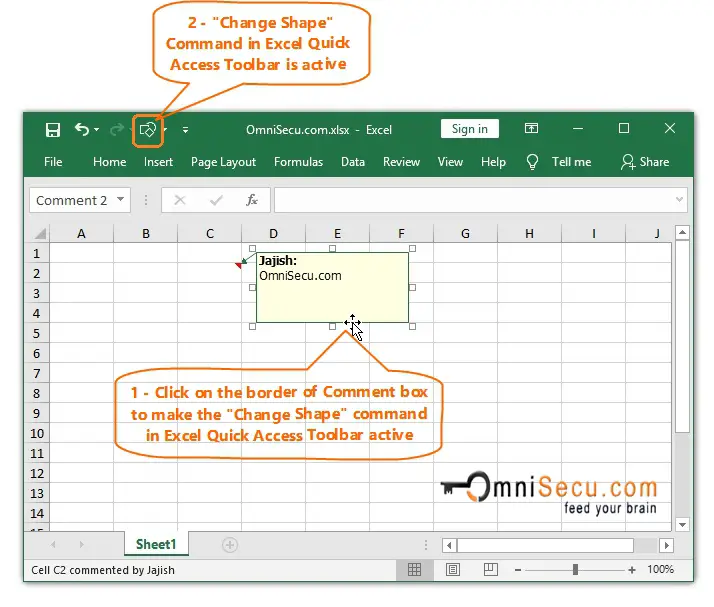The height and width of the screenshot is (607, 714).
Task: Click the Share button
Action: [645, 162]
